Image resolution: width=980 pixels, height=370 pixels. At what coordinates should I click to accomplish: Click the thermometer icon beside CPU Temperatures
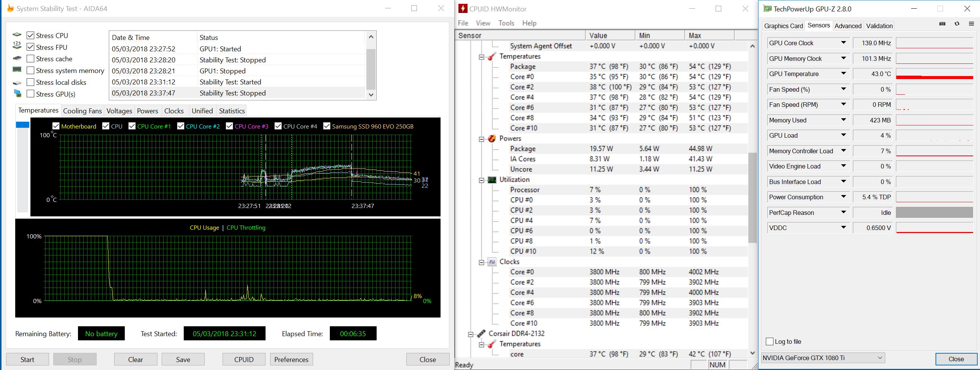tap(492, 56)
